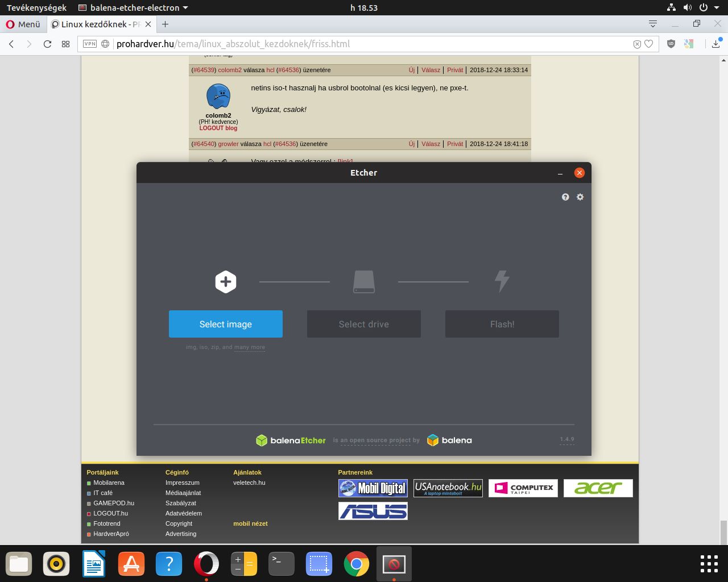Open a new Opera tab with plus
Image resolution: width=728 pixels, height=582 pixels.
[165, 24]
